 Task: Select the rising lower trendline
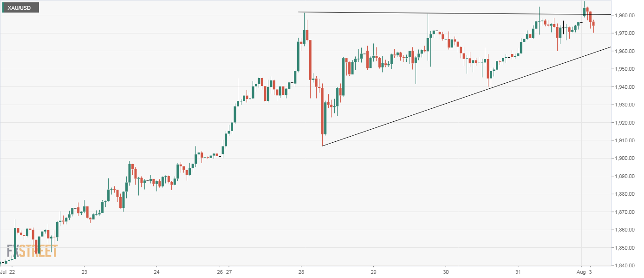[x=464, y=97]
